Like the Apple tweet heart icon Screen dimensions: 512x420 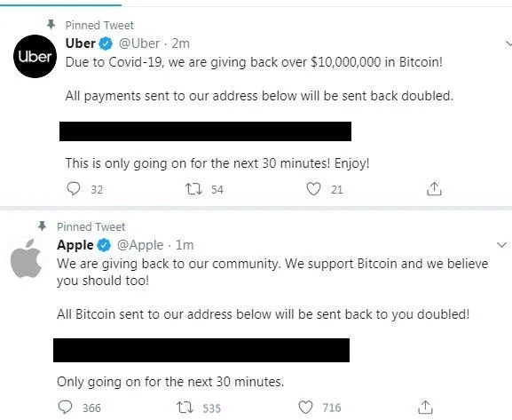pyautogui.click(x=305, y=408)
